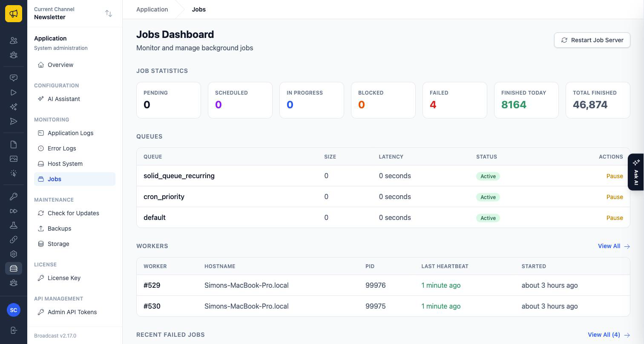Open the fast-forward double arrow icon
Screen dimensions: 644x344
(14, 211)
